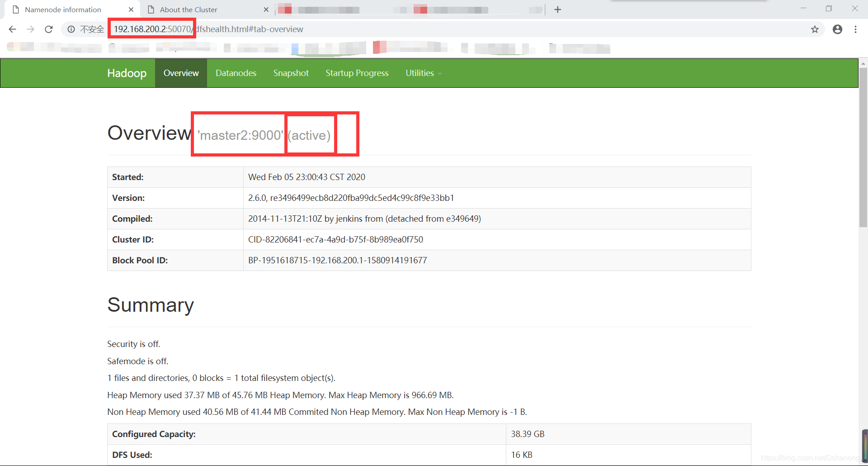Select the Namenode information tab

63,10
